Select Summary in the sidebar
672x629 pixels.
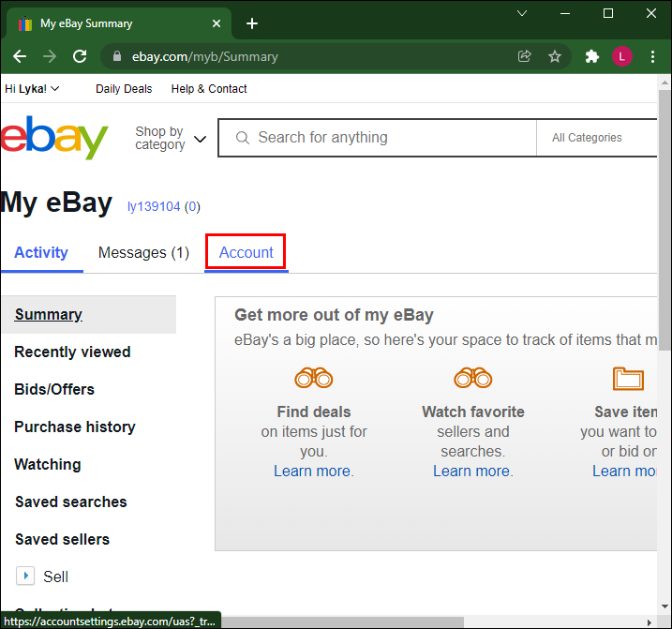point(49,314)
